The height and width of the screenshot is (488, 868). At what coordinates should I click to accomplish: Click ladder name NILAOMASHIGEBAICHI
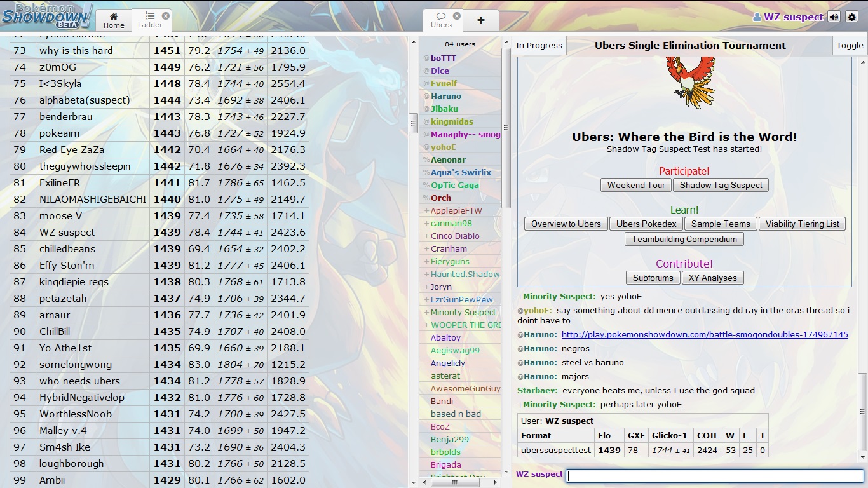coord(93,200)
